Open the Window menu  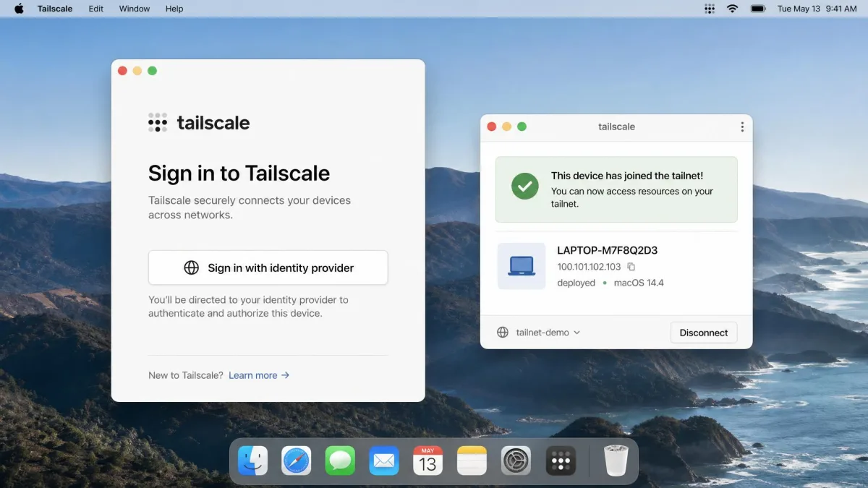135,9
